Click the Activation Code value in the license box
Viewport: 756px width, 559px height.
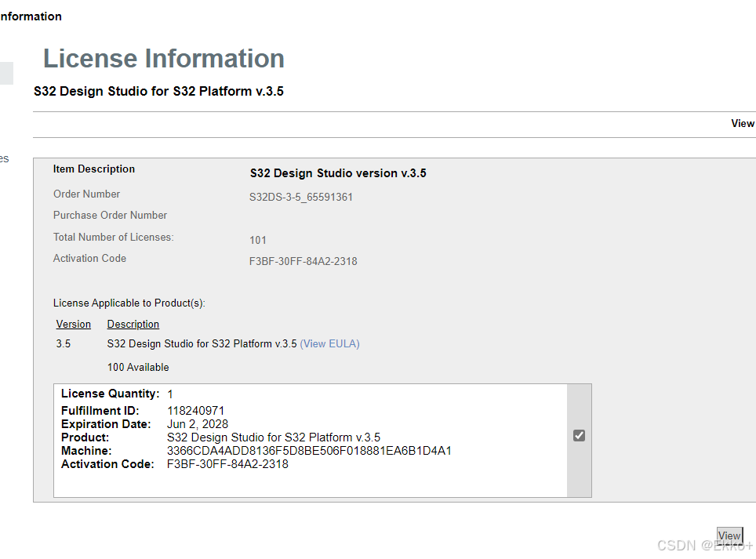[x=227, y=464]
